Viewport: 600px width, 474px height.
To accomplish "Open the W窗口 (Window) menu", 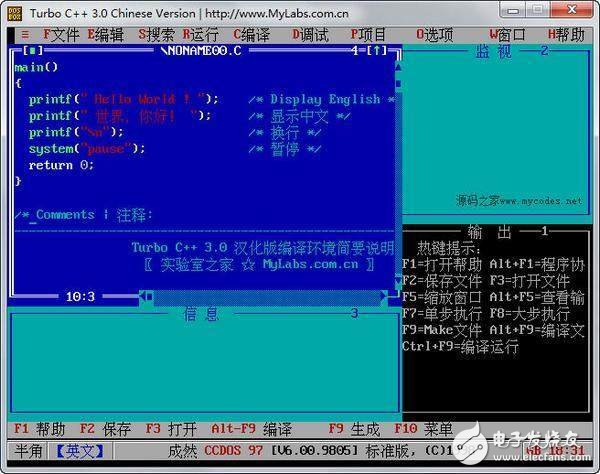I will [x=507, y=35].
